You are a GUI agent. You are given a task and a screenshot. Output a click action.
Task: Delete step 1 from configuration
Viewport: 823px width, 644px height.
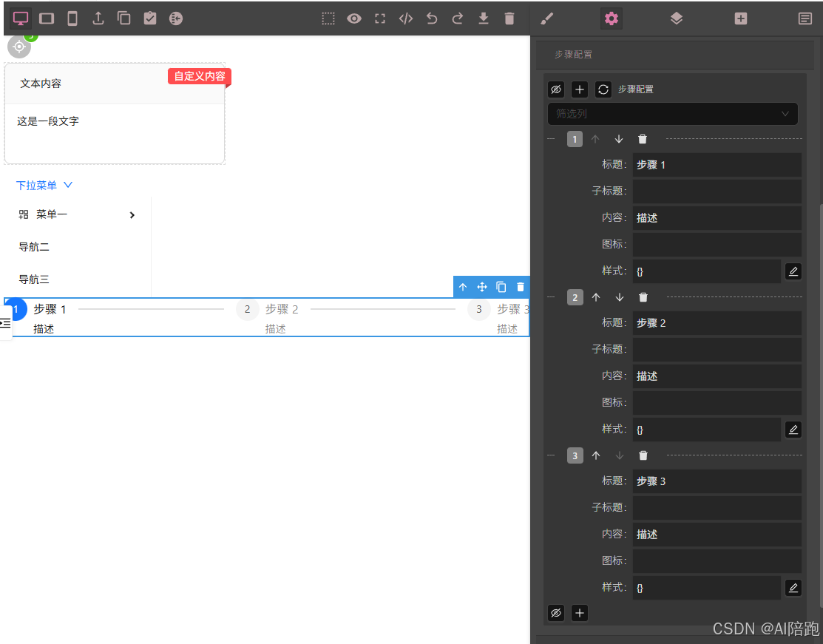pos(643,139)
